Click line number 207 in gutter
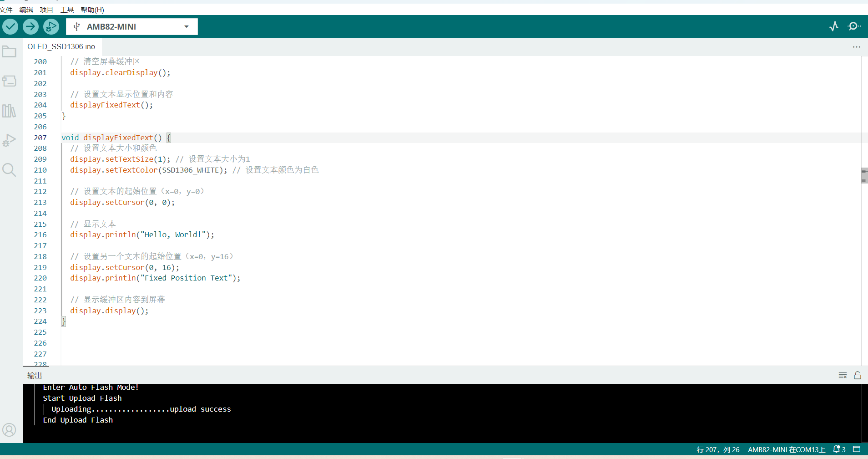The width and height of the screenshot is (868, 459). [x=40, y=138]
